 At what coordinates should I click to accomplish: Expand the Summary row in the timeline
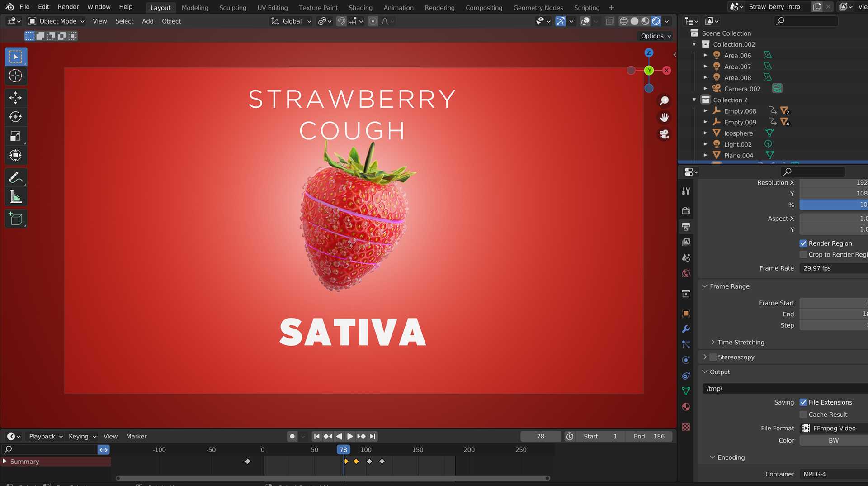point(5,462)
